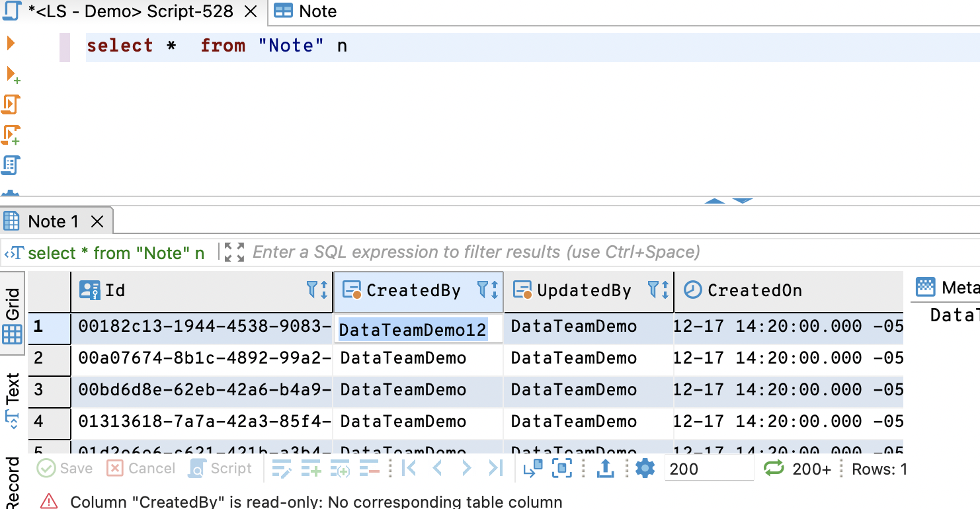Click the edit cell value icon

(x=282, y=469)
